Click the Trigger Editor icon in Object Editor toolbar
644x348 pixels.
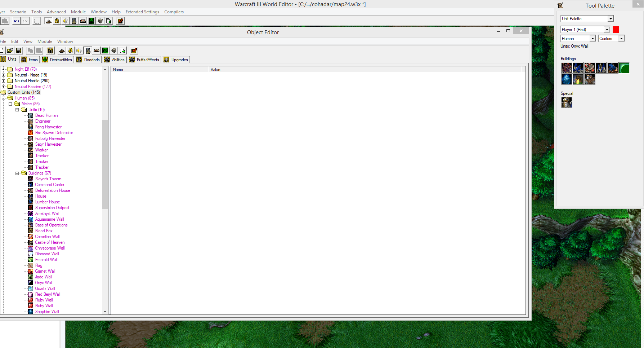[x=71, y=50]
